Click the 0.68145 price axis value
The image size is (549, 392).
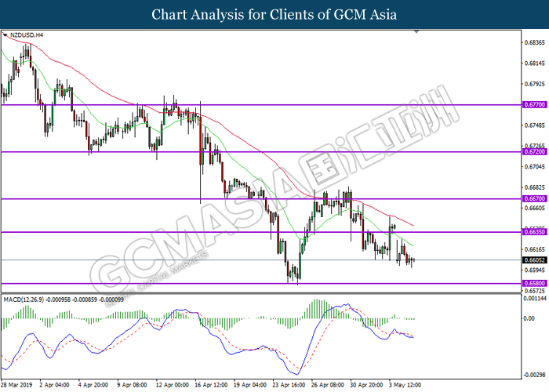click(x=535, y=64)
